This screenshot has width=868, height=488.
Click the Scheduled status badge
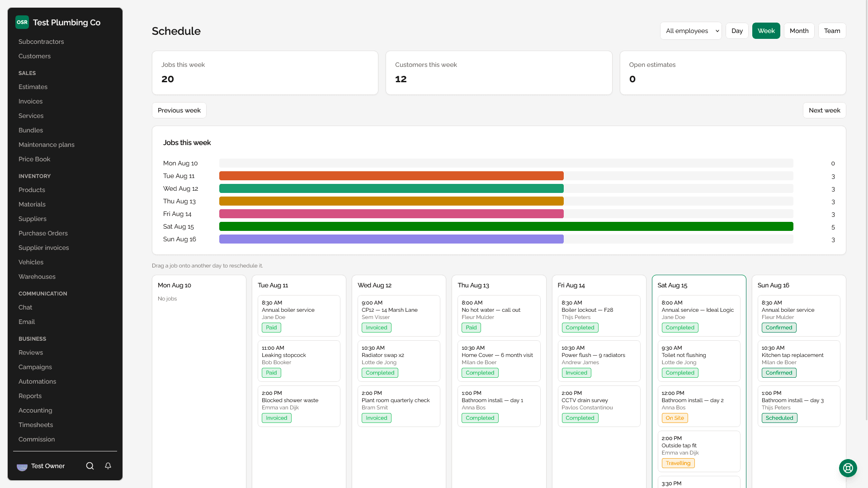pyautogui.click(x=779, y=418)
